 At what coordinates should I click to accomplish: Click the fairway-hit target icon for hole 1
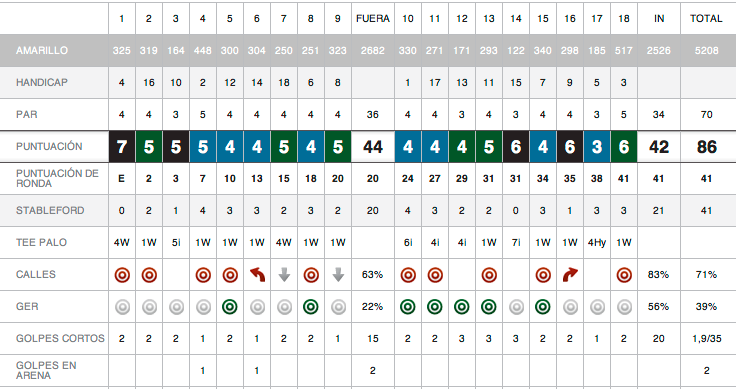tap(122, 275)
